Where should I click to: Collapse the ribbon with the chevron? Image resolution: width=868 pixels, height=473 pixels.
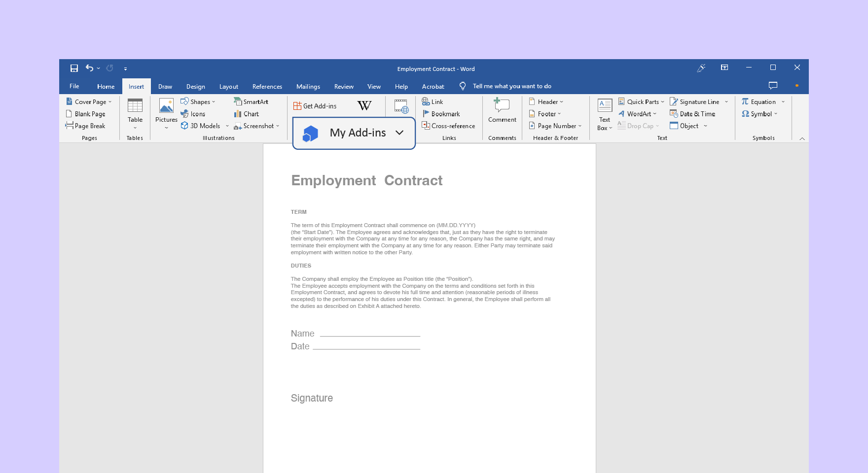[x=802, y=138]
